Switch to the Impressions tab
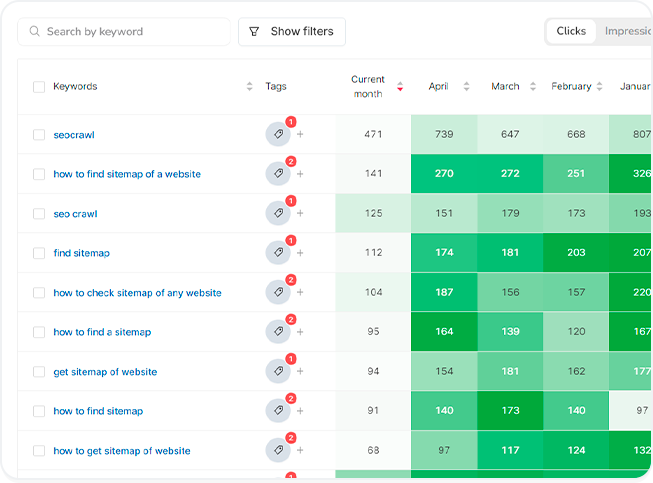 (x=627, y=31)
